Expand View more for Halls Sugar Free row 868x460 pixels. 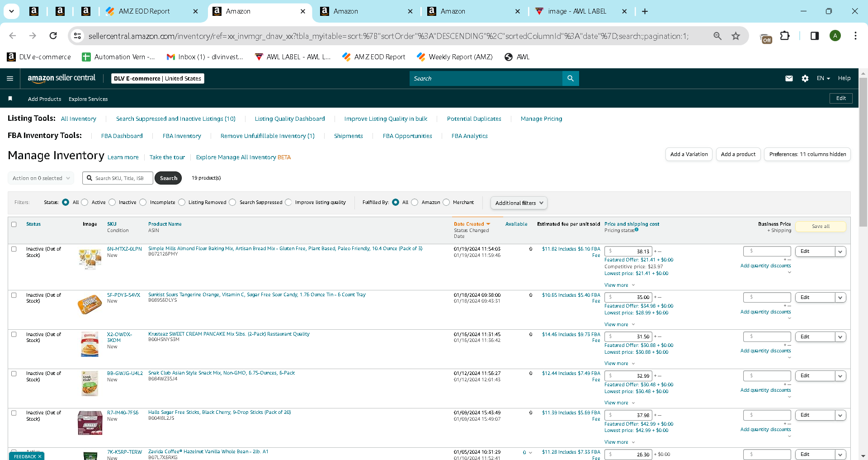tap(620, 442)
